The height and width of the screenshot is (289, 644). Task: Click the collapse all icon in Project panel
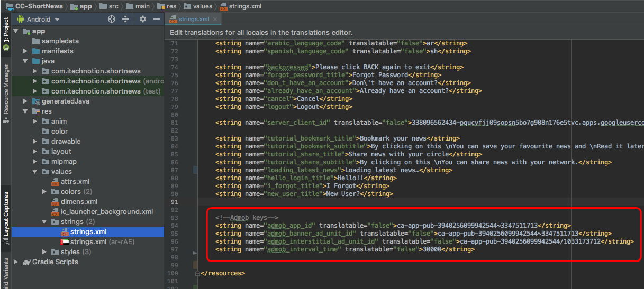coord(125,19)
